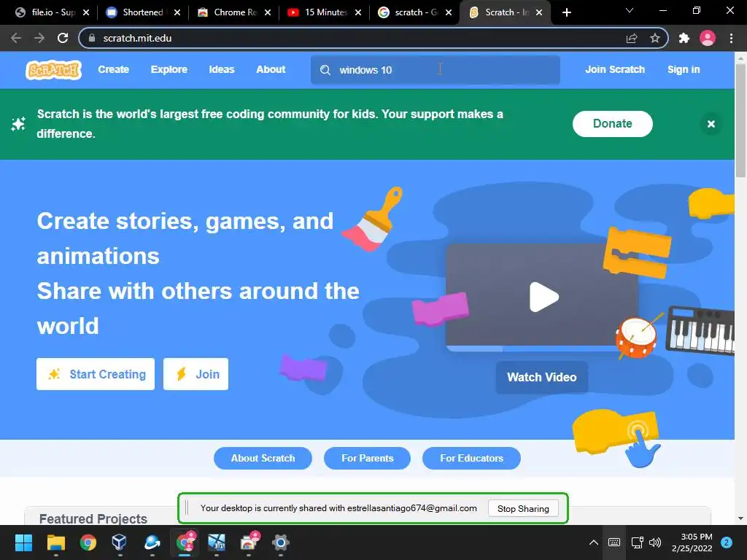747x560 pixels.
Task: Click the address bar URL scratch.mit.edu
Action: [x=137, y=38]
